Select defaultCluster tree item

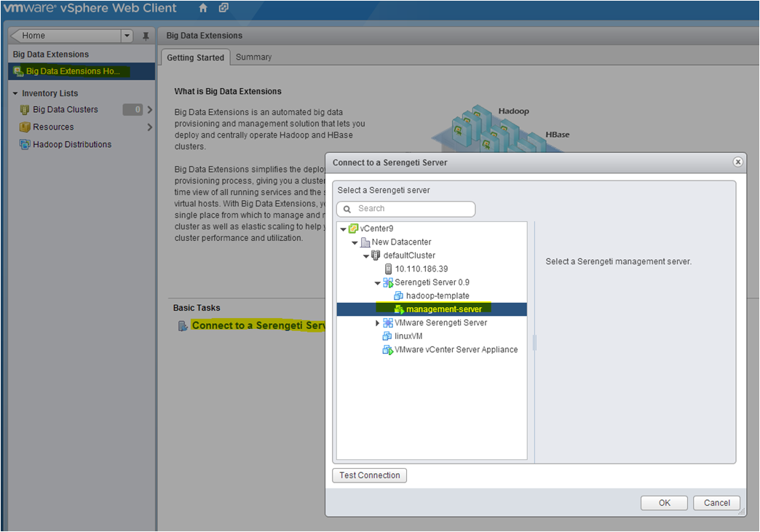pos(409,255)
